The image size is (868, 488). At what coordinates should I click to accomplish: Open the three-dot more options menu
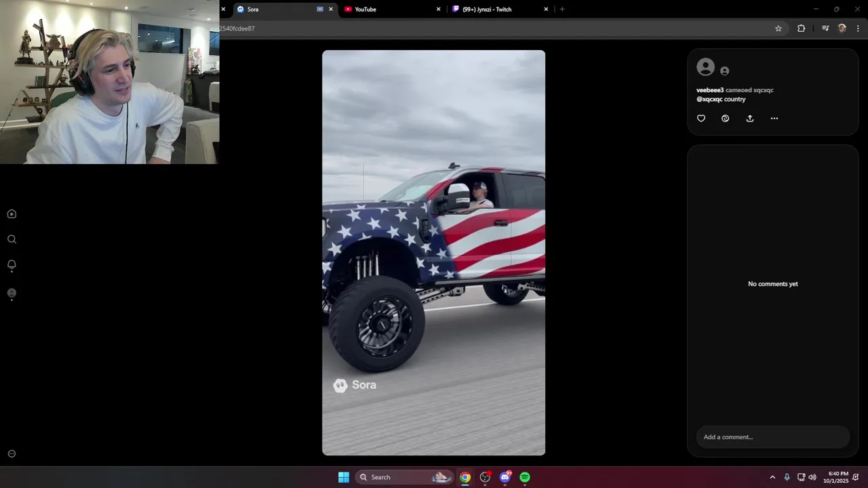point(774,119)
